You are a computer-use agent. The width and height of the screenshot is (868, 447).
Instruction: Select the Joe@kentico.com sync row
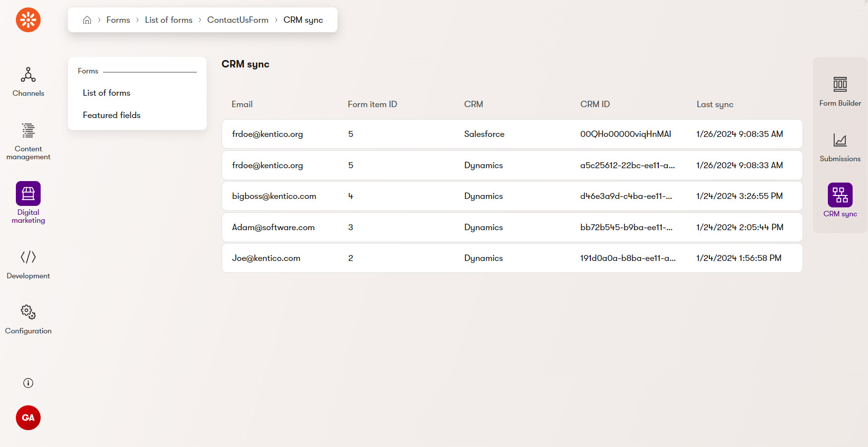[512, 258]
